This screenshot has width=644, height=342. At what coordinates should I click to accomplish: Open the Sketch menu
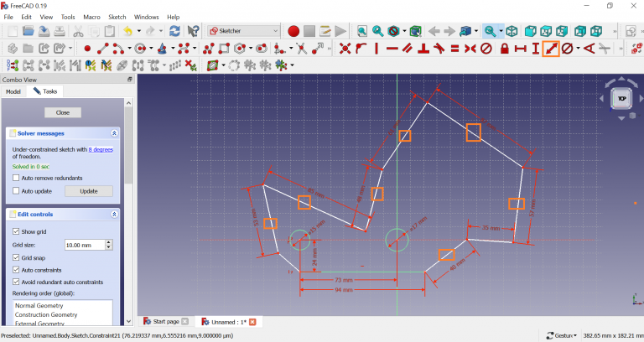coord(117,17)
